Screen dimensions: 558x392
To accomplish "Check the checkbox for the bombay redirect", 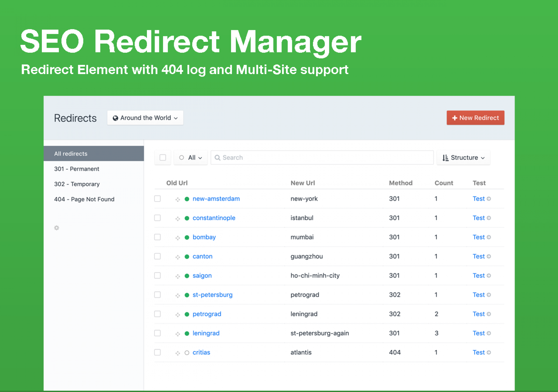I will pos(157,237).
